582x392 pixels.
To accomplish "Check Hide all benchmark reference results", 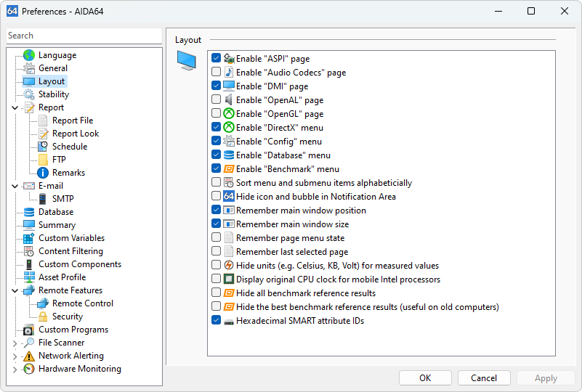I will [x=216, y=293].
